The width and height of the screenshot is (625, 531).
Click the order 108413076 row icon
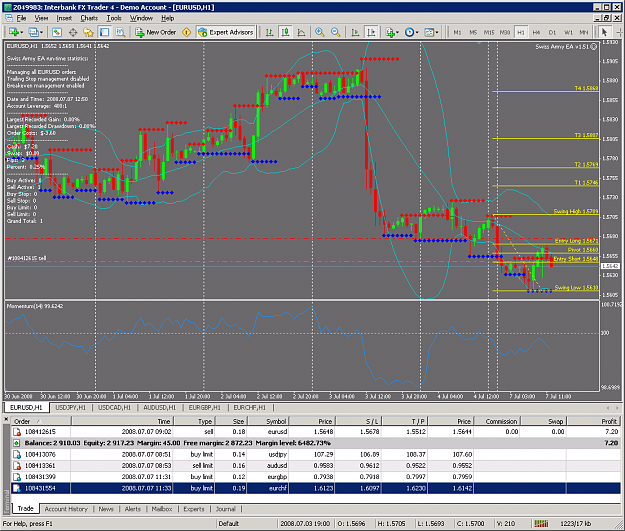(17, 454)
